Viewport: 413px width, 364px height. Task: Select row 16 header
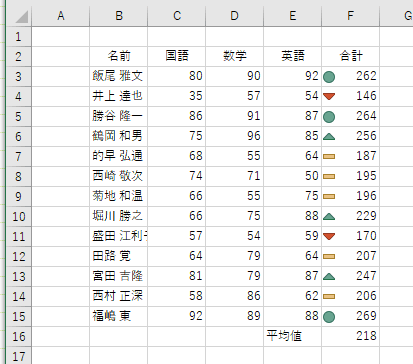[x=19, y=336]
